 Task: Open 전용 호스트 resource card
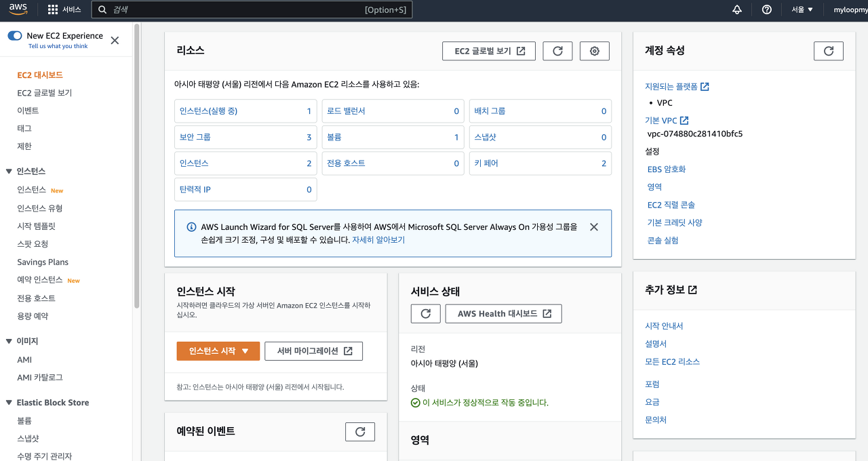[393, 163]
